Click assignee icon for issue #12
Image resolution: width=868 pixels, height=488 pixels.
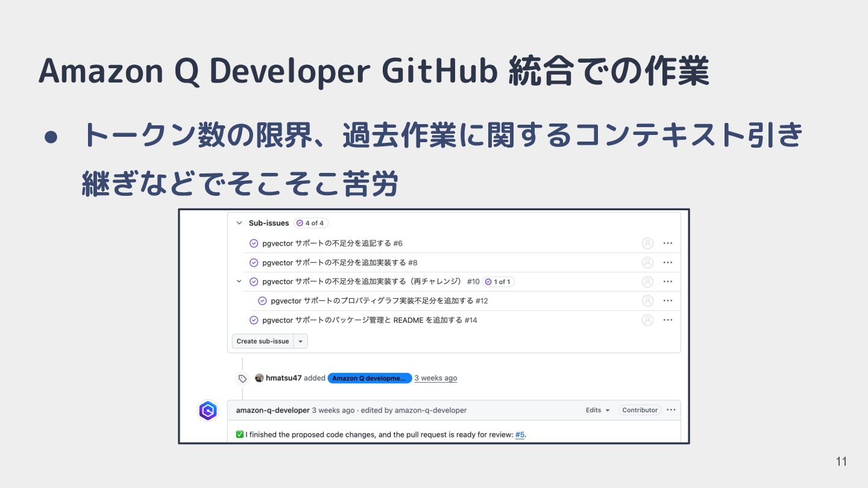[647, 301]
